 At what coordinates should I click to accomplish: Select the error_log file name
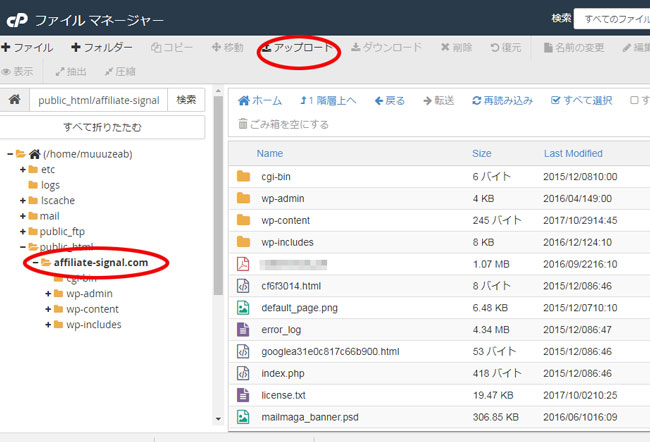[281, 330]
